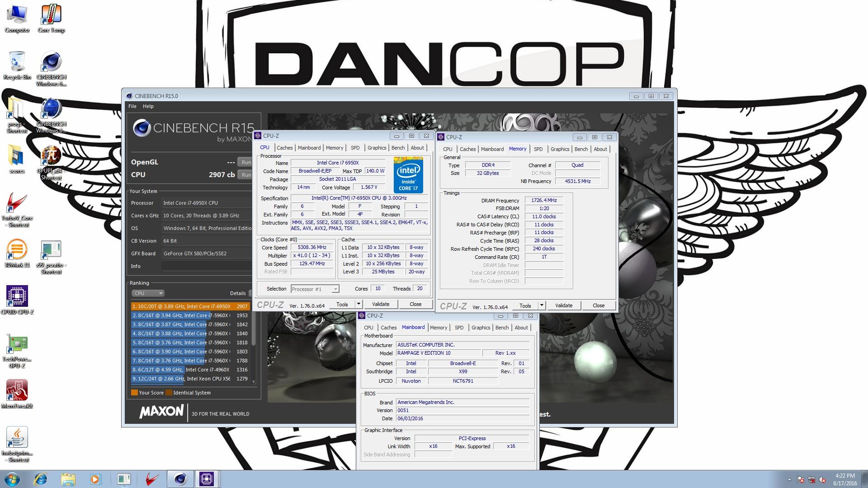Viewport: 868px width, 488px height.
Task: Click the volume tray icon
Action: [x=822, y=479]
